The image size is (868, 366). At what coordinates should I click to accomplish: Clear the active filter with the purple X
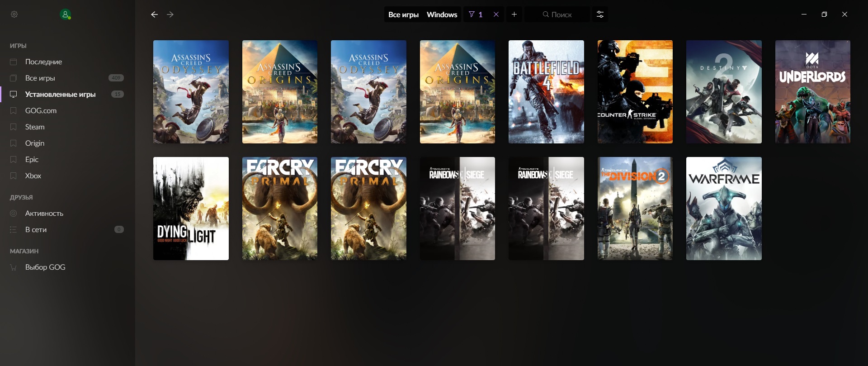pyautogui.click(x=496, y=14)
